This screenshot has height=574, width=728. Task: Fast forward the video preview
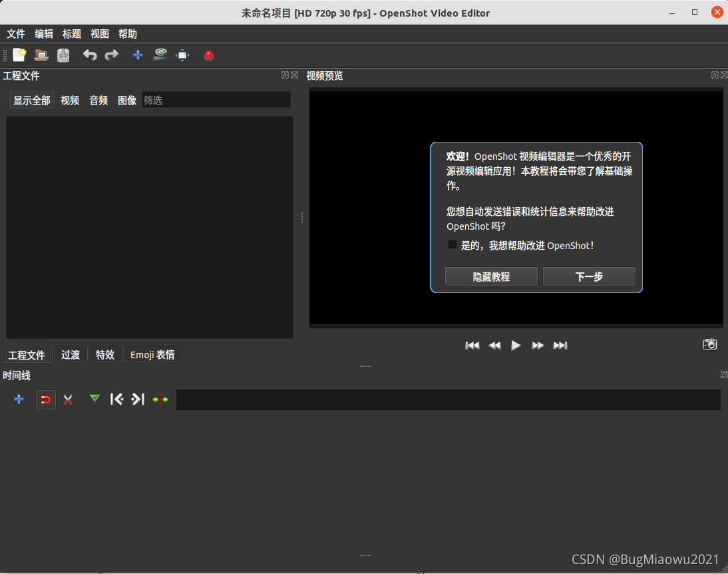538,346
